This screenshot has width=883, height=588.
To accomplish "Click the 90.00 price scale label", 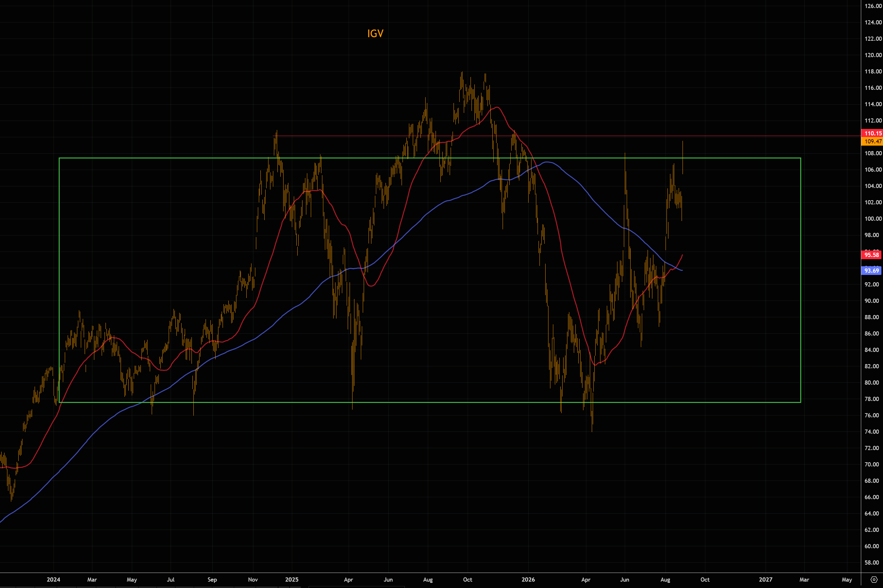I will pyautogui.click(x=872, y=301).
